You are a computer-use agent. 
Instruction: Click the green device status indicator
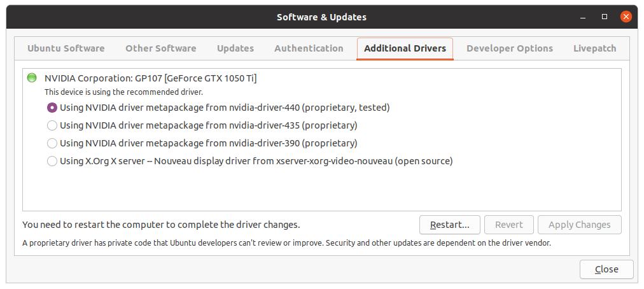(32, 78)
